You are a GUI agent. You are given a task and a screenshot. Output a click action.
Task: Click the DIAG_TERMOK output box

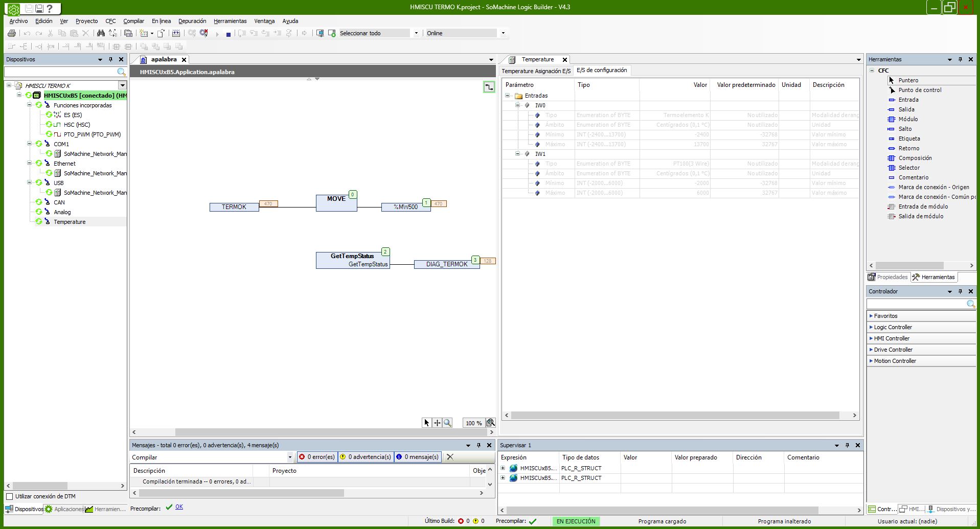[447, 264]
